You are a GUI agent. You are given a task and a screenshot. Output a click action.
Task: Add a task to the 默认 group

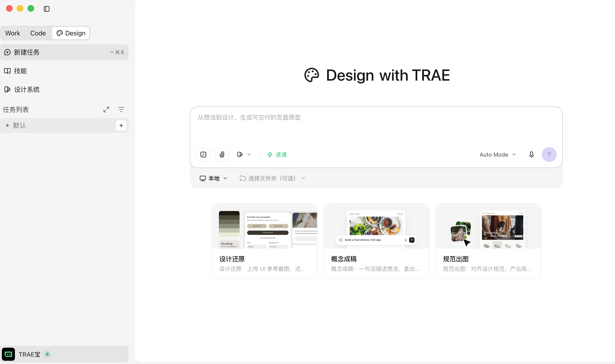pos(121,125)
